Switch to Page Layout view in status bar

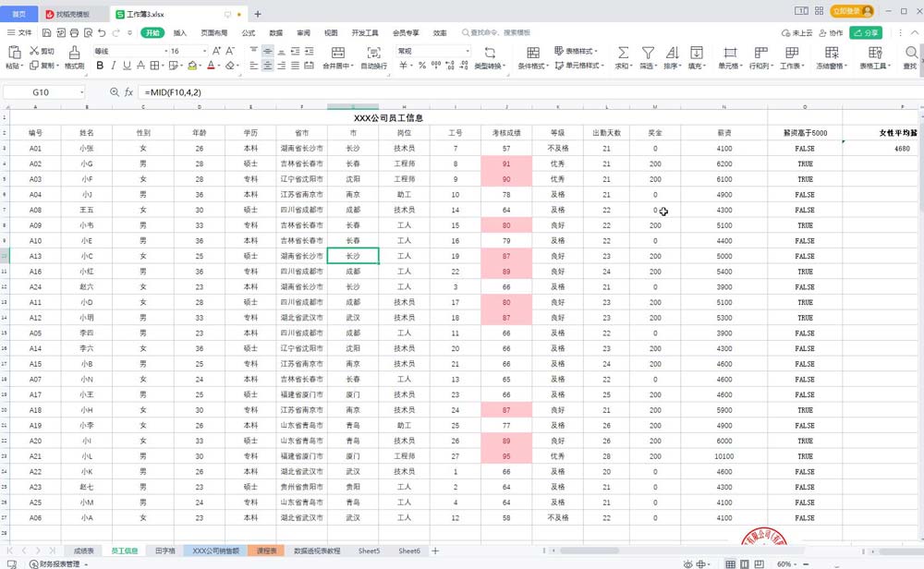[x=745, y=563]
